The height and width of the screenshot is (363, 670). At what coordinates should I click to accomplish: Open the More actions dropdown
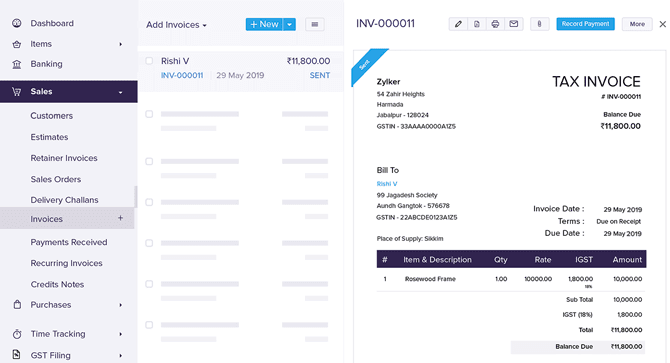(637, 24)
